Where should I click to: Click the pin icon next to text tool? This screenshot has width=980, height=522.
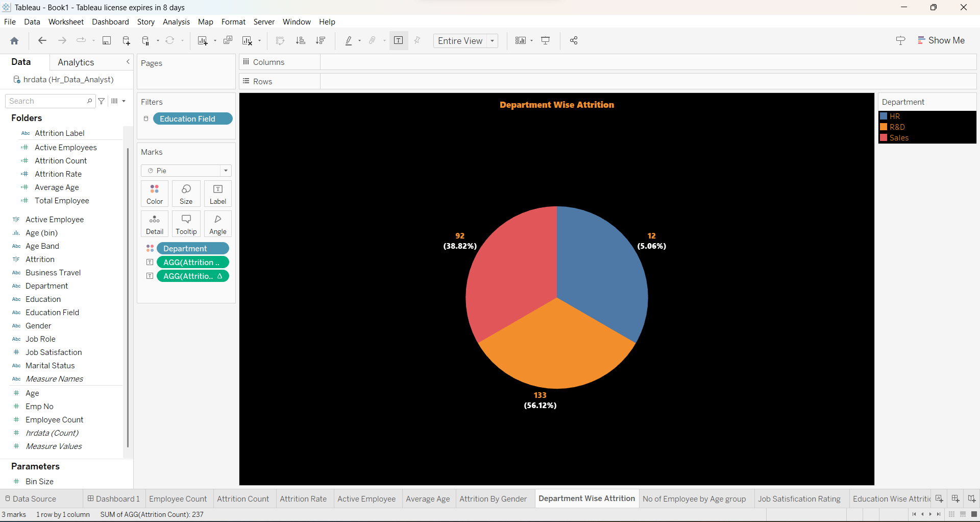pyautogui.click(x=417, y=40)
